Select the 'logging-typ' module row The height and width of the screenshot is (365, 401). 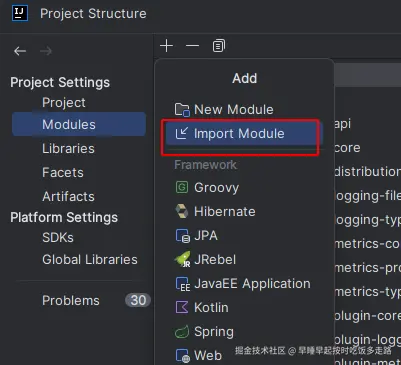[367, 220]
